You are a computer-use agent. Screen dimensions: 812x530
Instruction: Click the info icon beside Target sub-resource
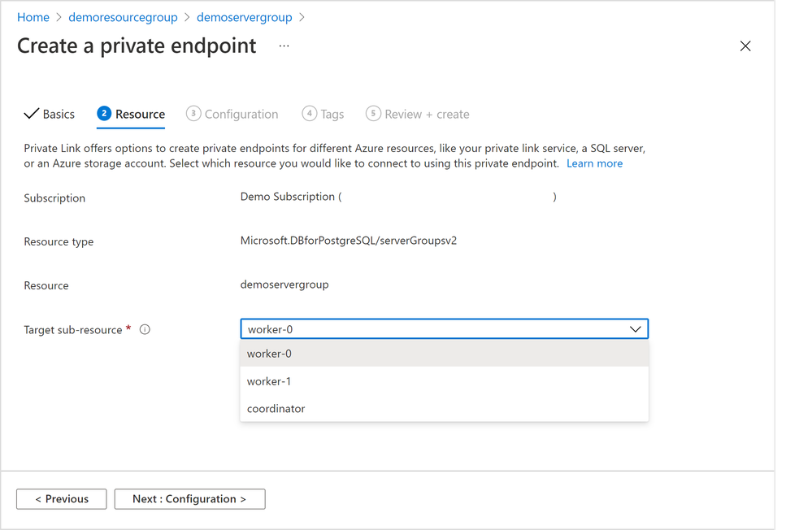[x=145, y=330]
